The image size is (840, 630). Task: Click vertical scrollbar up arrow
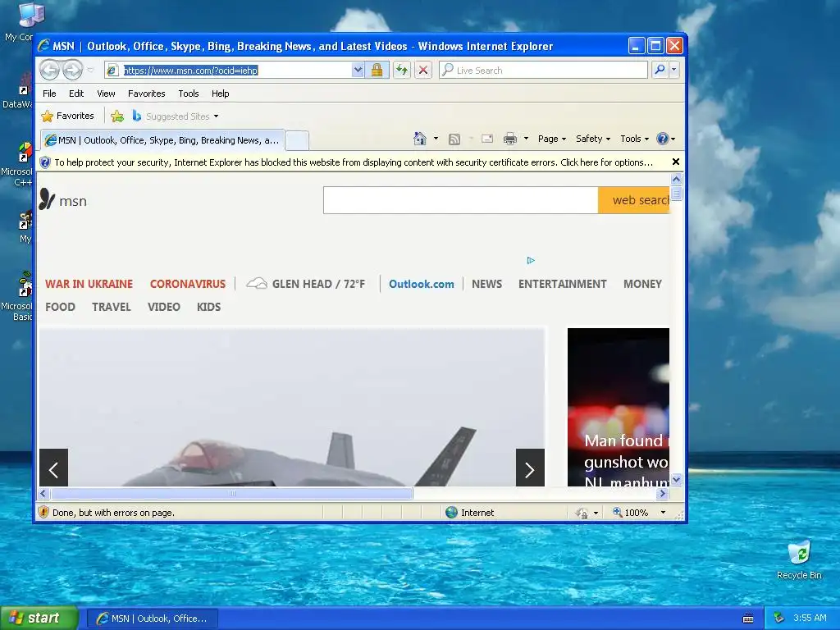676,180
